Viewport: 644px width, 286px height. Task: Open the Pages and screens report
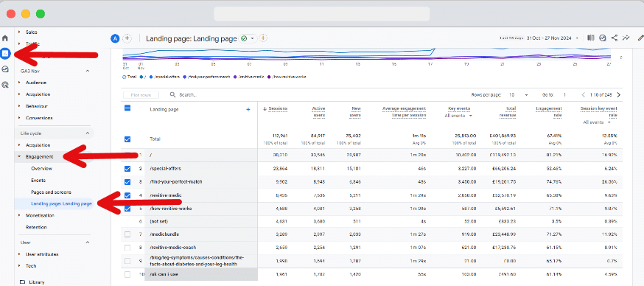pos(51,192)
